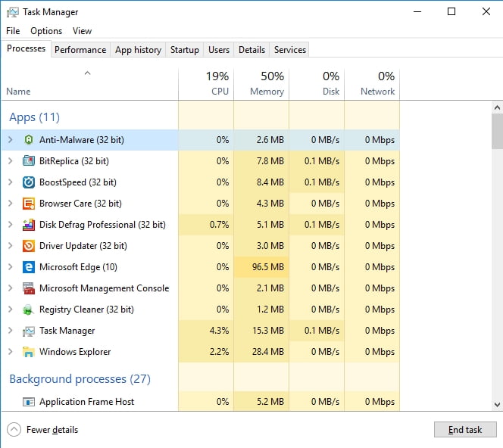The height and width of the screenshot is (448, 503).
Task: Switch to the Details tab
Action: [251, 50]
